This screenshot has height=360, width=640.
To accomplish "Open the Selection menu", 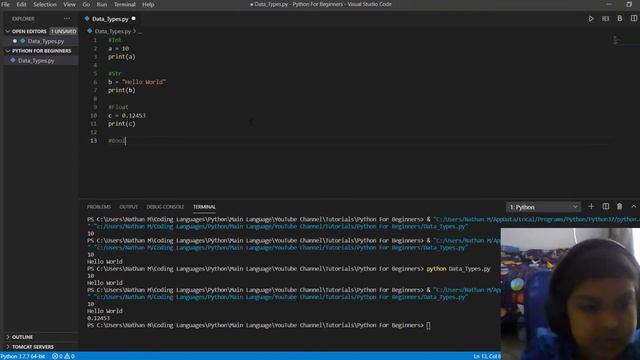I will click(45, 4).
